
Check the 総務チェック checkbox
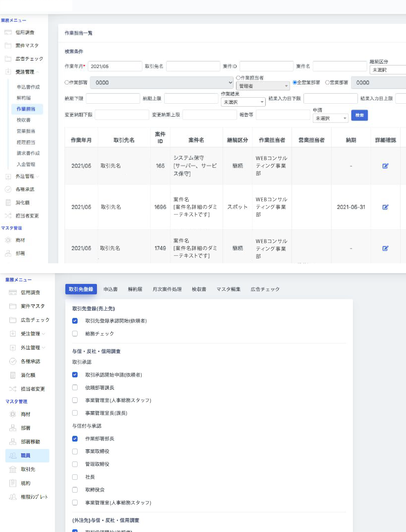click(75, 333)
